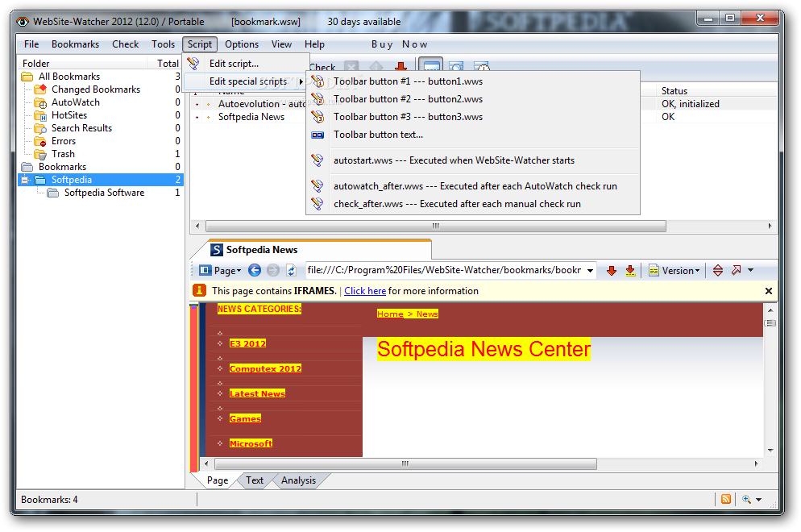Click the 'Click here' IFRAMES info link
The image size is (801, 532).
coord(365,291)
